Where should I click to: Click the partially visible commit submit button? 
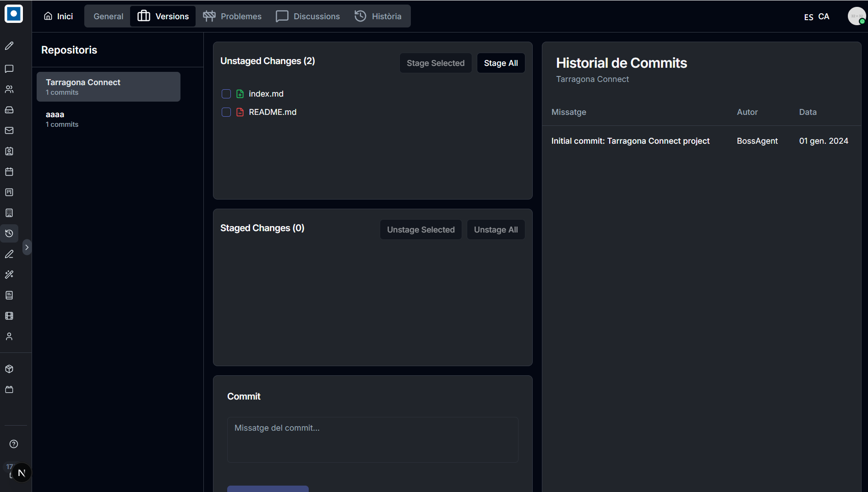click(x=268, y=489)
